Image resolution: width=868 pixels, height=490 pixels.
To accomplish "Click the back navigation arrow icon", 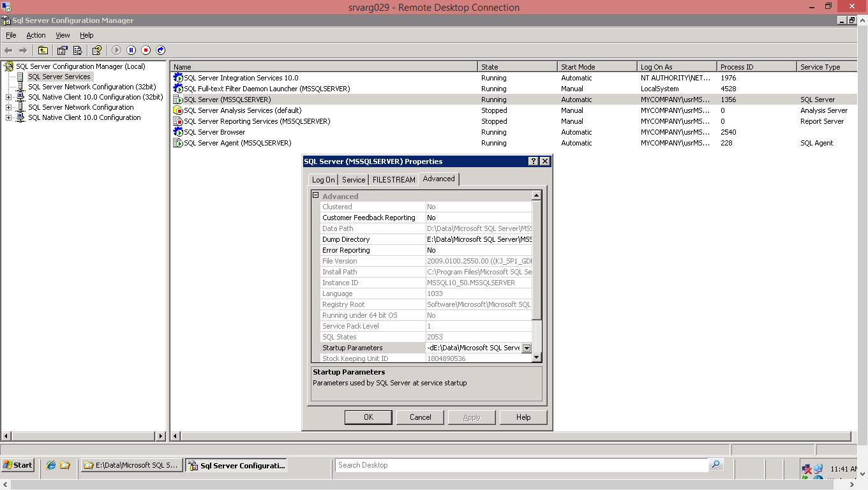I will point(9,50).
